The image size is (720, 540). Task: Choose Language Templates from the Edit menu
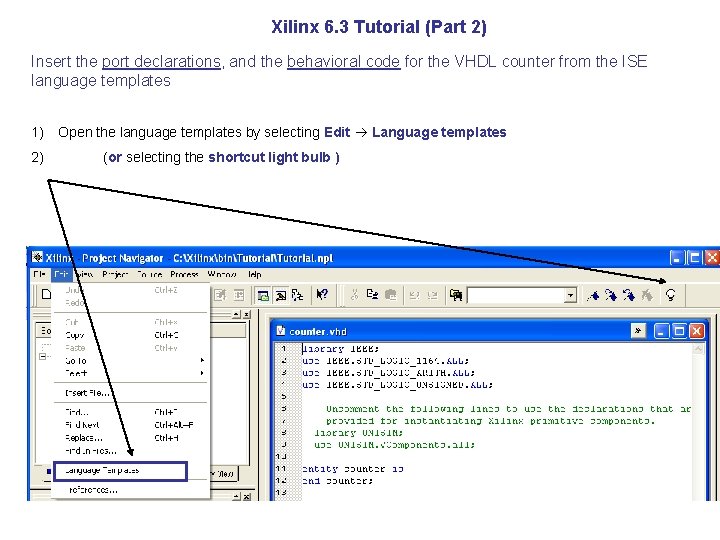pyautogui.click(x=120, y=471)
